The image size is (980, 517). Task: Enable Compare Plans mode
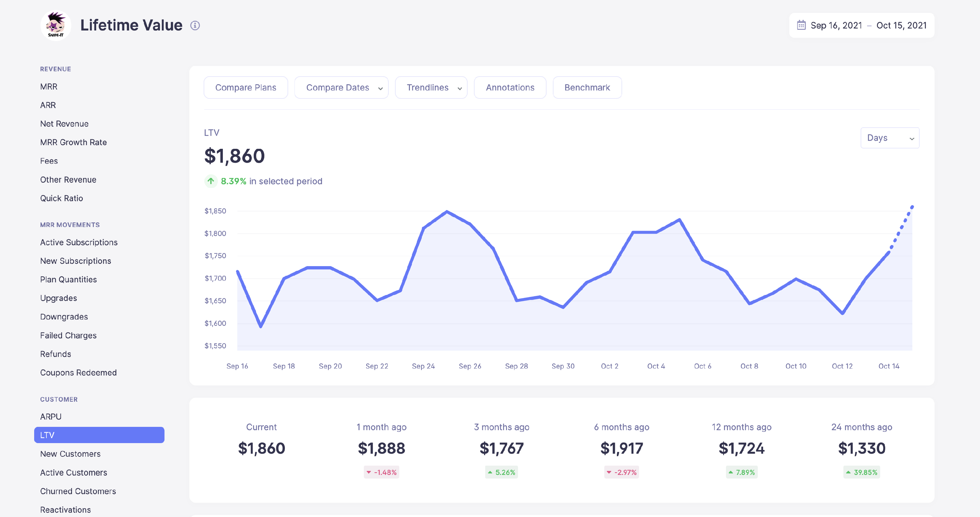pos(245,87)
